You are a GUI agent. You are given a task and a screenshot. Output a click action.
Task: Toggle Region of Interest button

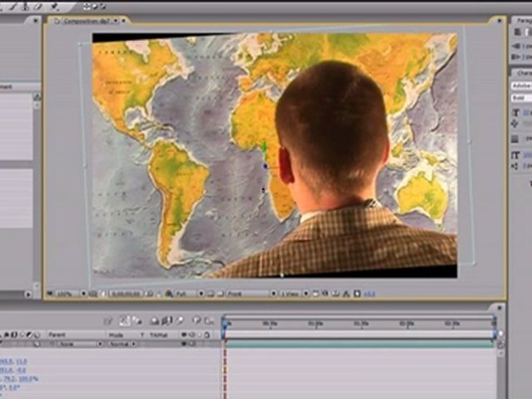tap(211, 294)
